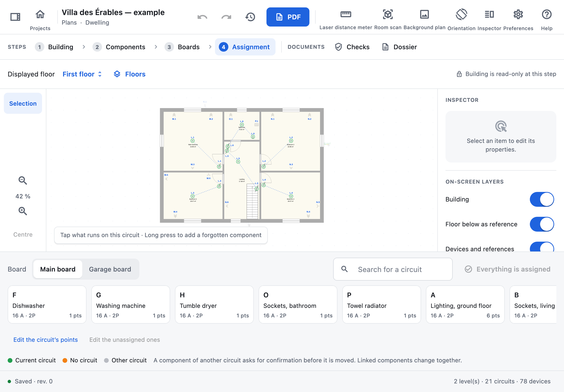
Task: Switch to the Garage board tab
Action: pyautogui.click(x=110, y=269)
